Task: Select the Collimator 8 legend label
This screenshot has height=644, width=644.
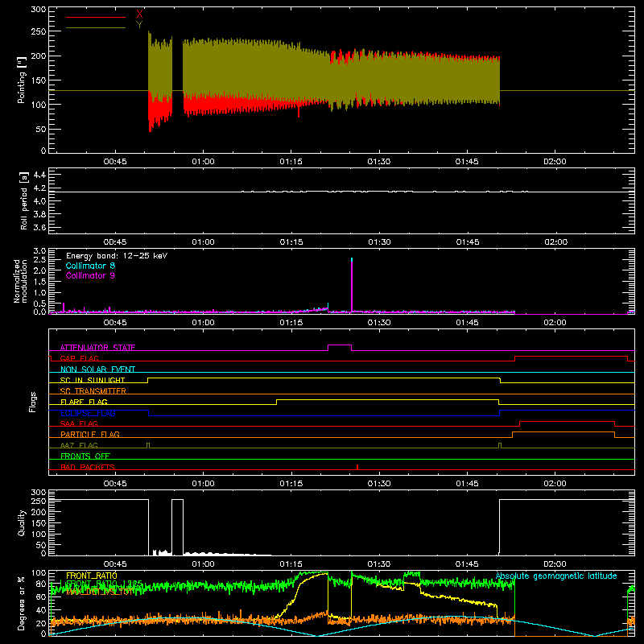Action: [90, 266]
